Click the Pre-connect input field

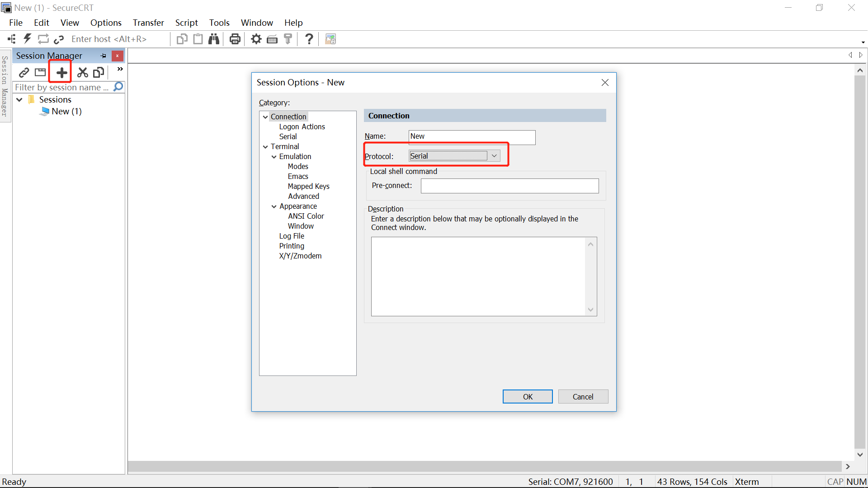tap(509, 186)
